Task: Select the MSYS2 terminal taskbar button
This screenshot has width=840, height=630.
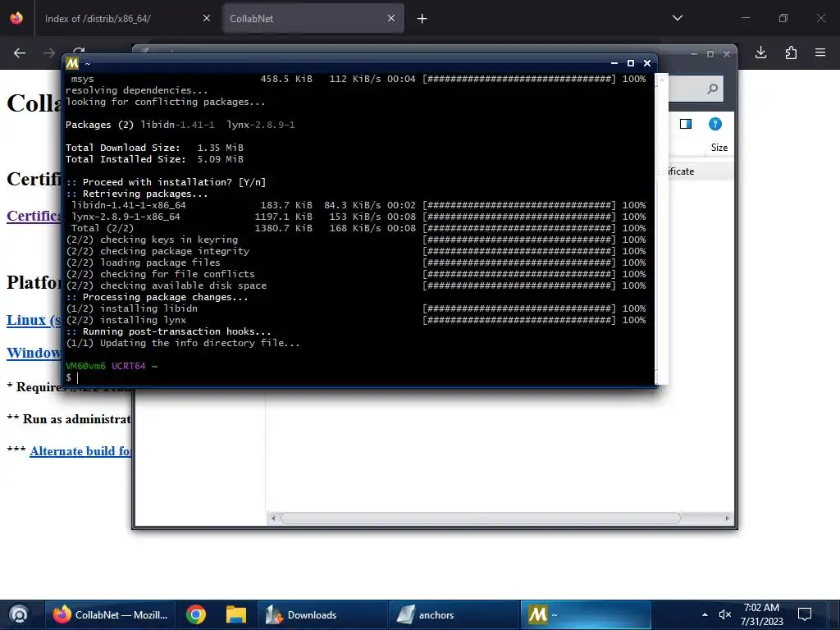Action: 585,615
